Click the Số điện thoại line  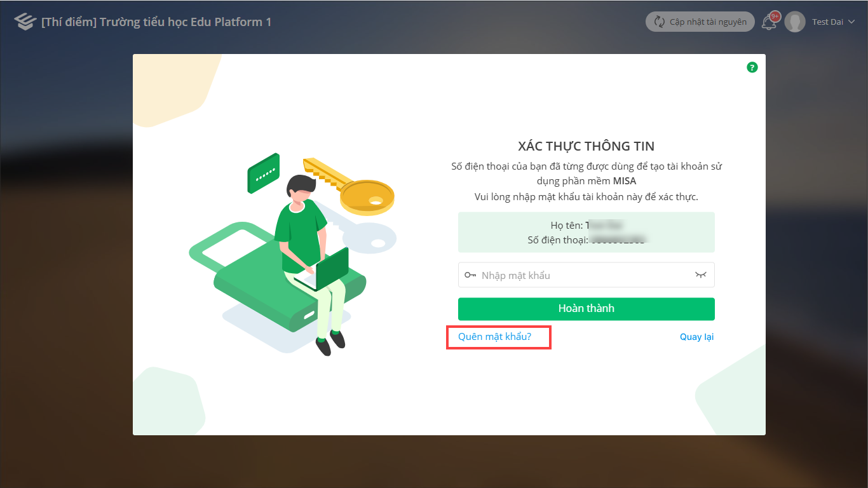tap(586, 240)
